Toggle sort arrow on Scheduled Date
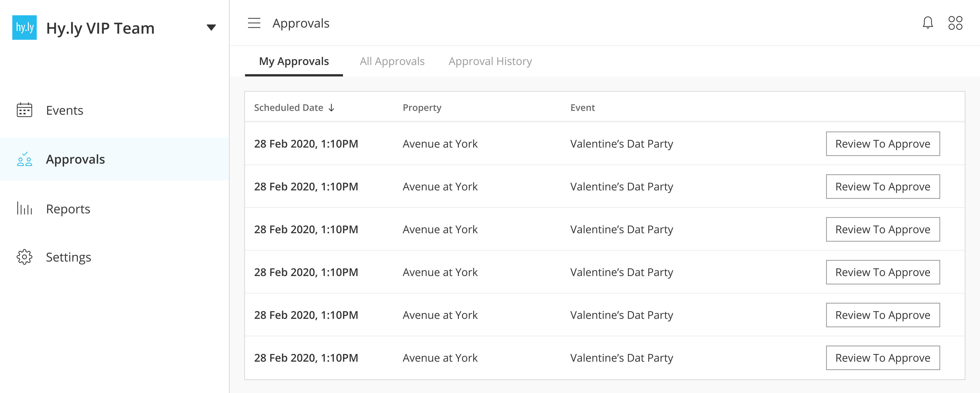The image size is (980, 393). 331,108
